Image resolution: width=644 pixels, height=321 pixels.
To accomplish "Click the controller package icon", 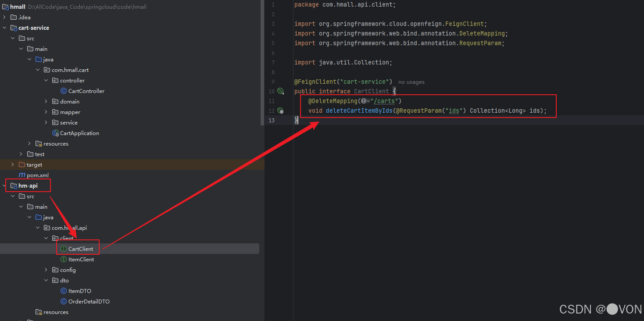I will [55, 80].
